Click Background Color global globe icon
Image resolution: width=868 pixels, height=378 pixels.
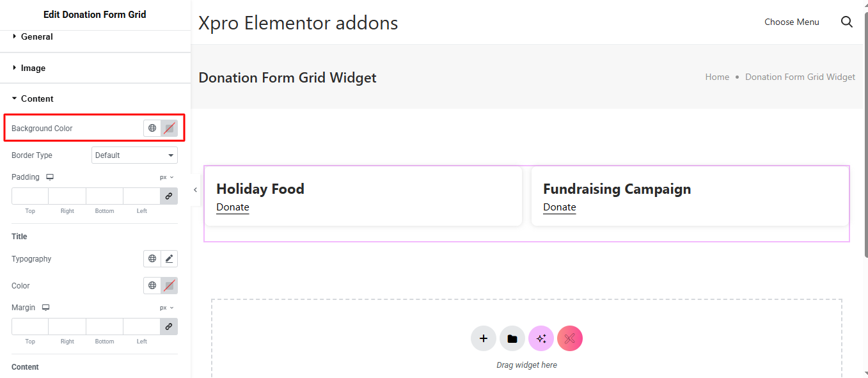coord(152,128)
